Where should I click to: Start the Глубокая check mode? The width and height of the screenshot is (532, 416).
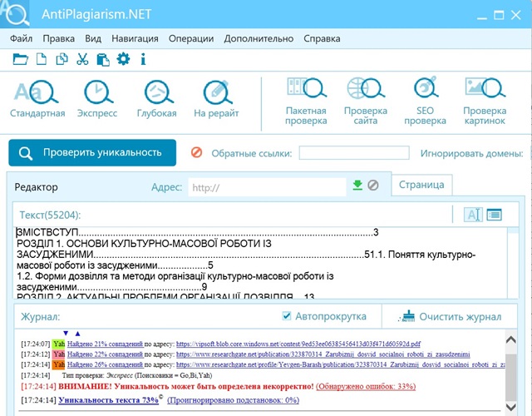coord(157,99)
